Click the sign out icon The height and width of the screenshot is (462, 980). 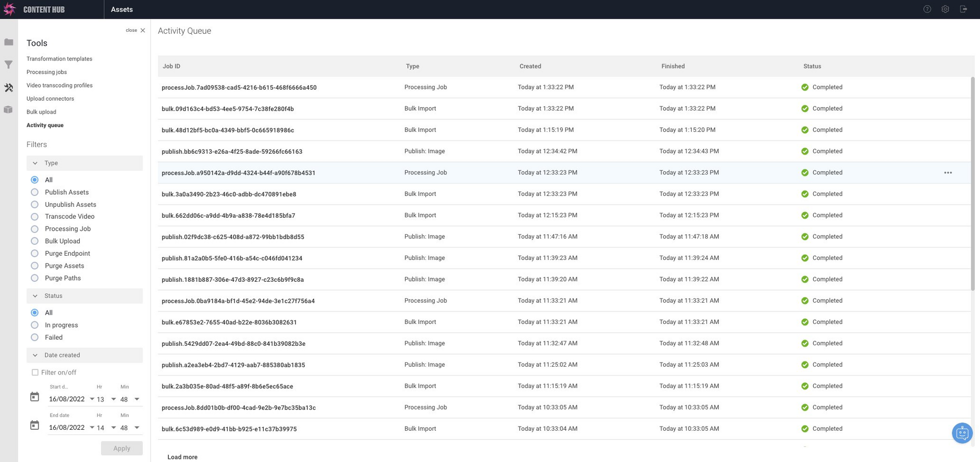963,9
